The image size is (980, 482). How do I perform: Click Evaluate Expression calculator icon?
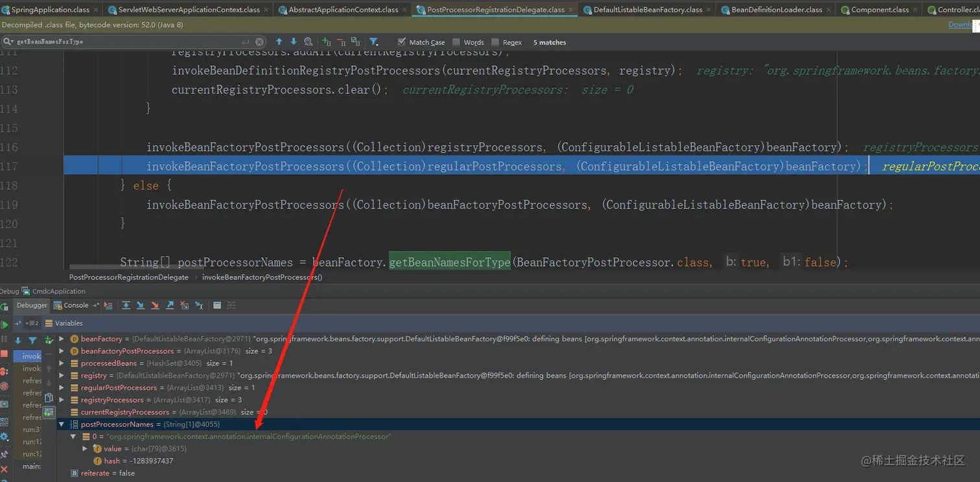(217, 305)
